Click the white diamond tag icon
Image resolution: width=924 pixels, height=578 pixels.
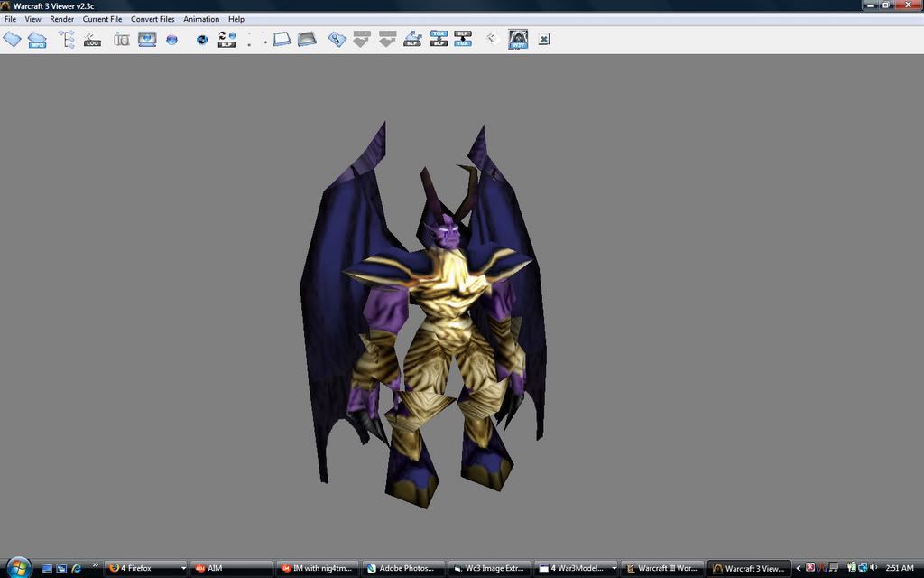pos(492,40)
